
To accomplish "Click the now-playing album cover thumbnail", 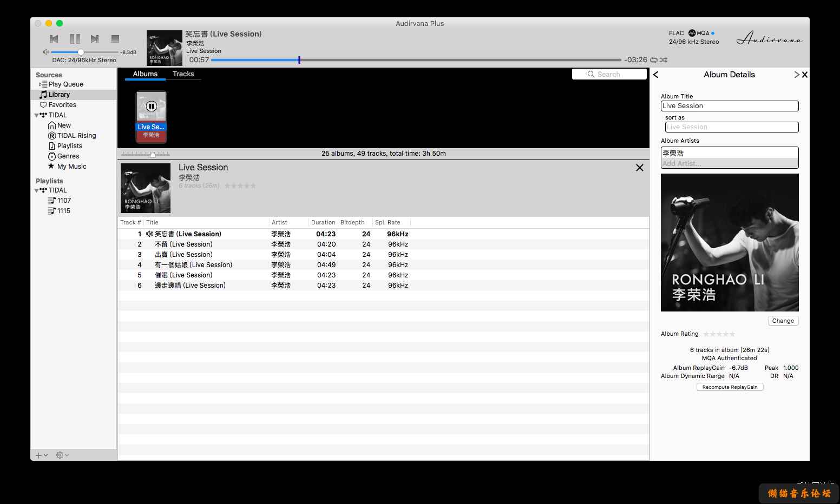I will [165, 48].
